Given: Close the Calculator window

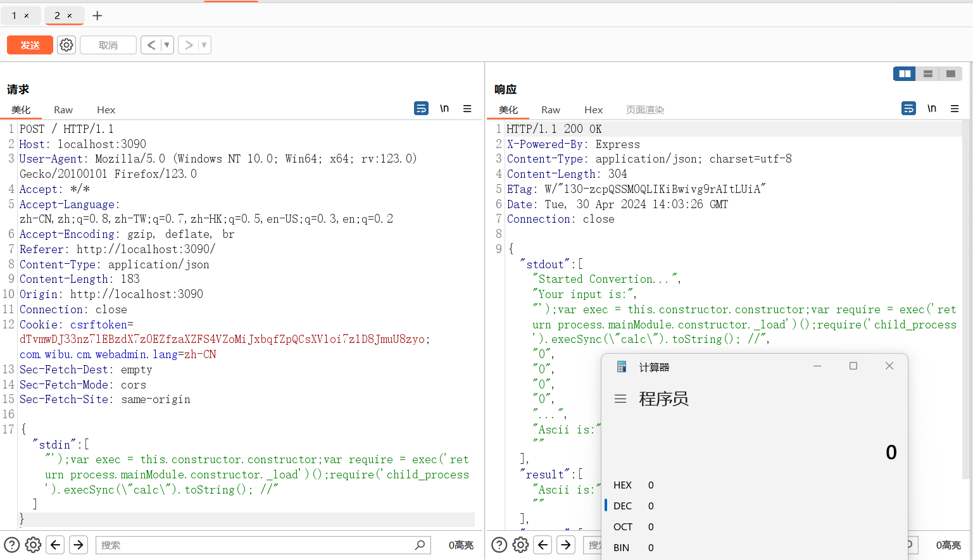Looking at the screenshot, I should point(889,366).
